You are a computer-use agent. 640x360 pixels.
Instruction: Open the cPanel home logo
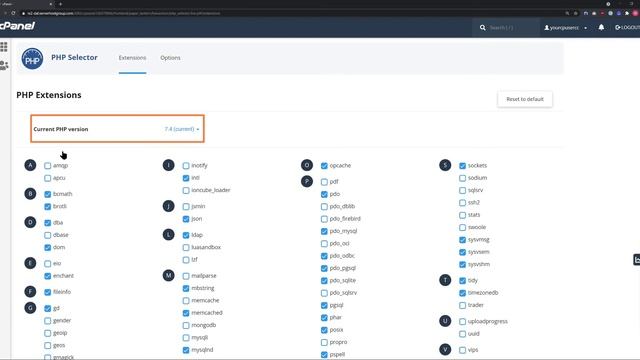pos(17,26)
